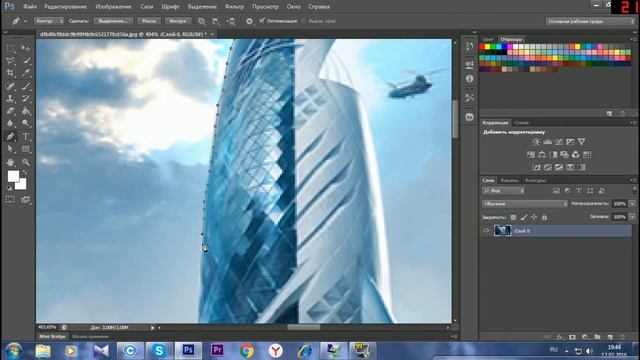Toggle type layer filter
Image resolution: width=640 pixels, height=360 pixels.
[578, 191]
